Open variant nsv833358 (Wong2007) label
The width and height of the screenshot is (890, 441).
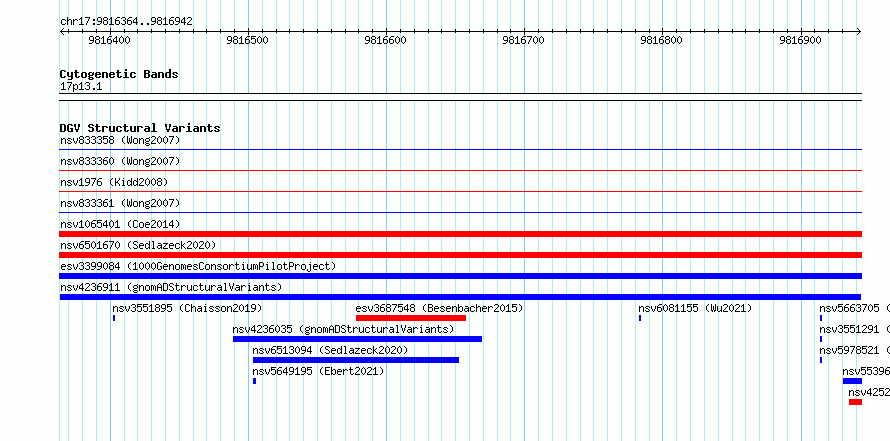[x=120, y=140]
